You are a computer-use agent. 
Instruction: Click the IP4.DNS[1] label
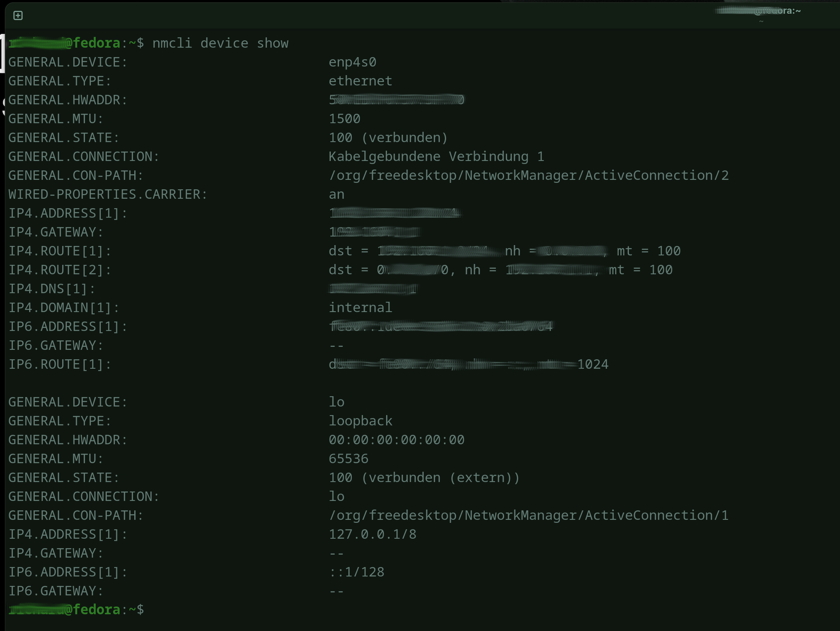point(52,289)
